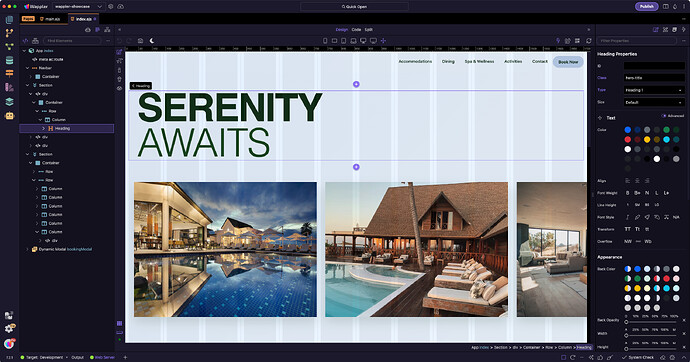Toggle capitalize Tt text transform
This screenshot has width=690, height=362.
coord(637,229)
